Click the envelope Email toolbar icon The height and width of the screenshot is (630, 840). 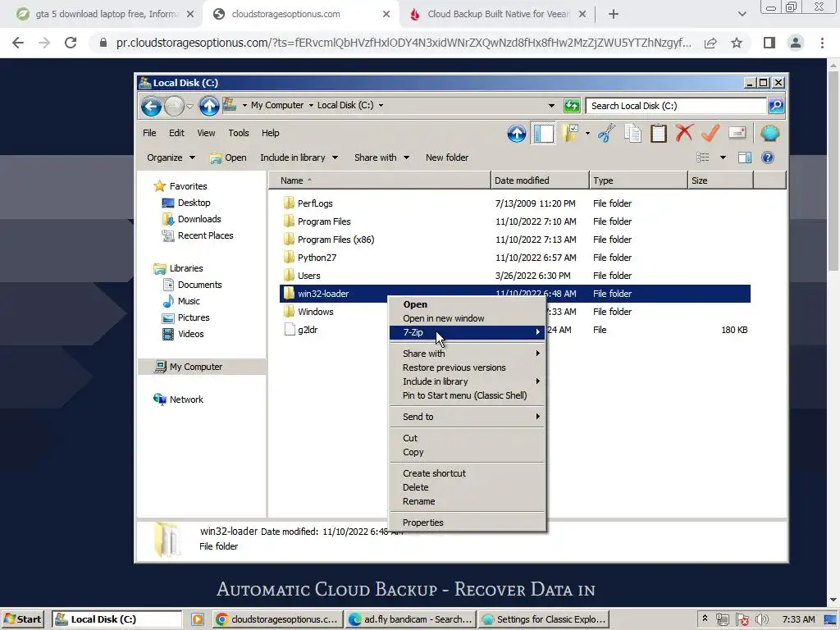pos(737,133)
